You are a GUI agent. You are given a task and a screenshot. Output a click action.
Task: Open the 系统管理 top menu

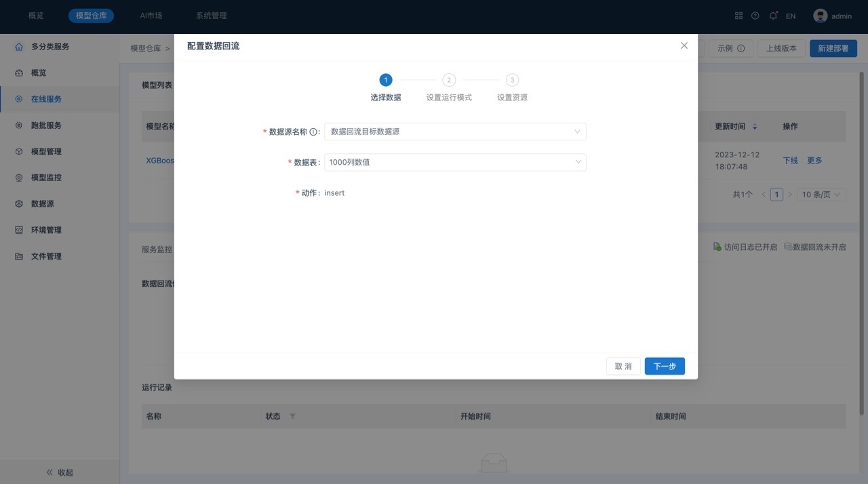[x=211, y=16]
